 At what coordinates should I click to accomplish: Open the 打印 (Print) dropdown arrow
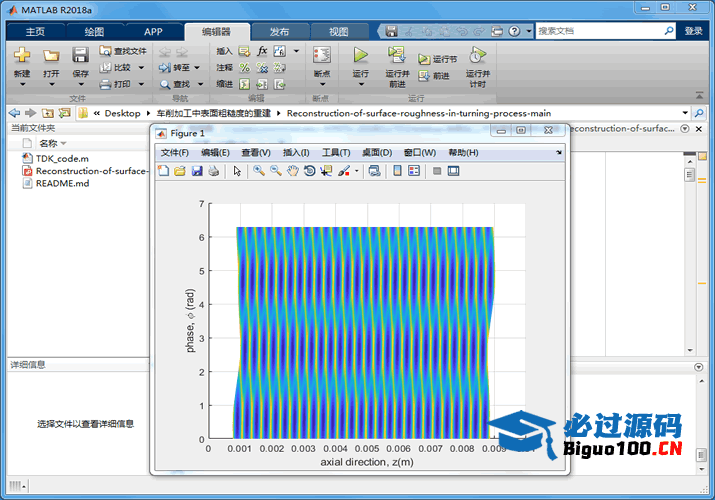[141, 84]
